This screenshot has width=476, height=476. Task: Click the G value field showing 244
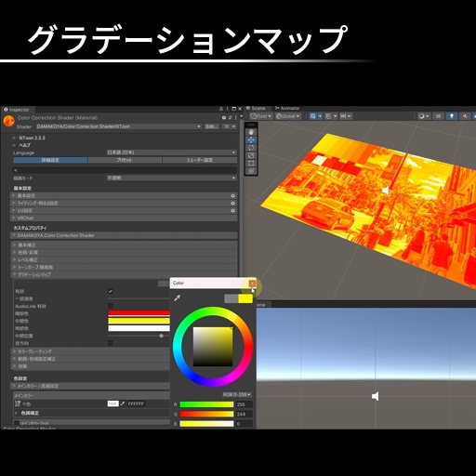[244, 414]
